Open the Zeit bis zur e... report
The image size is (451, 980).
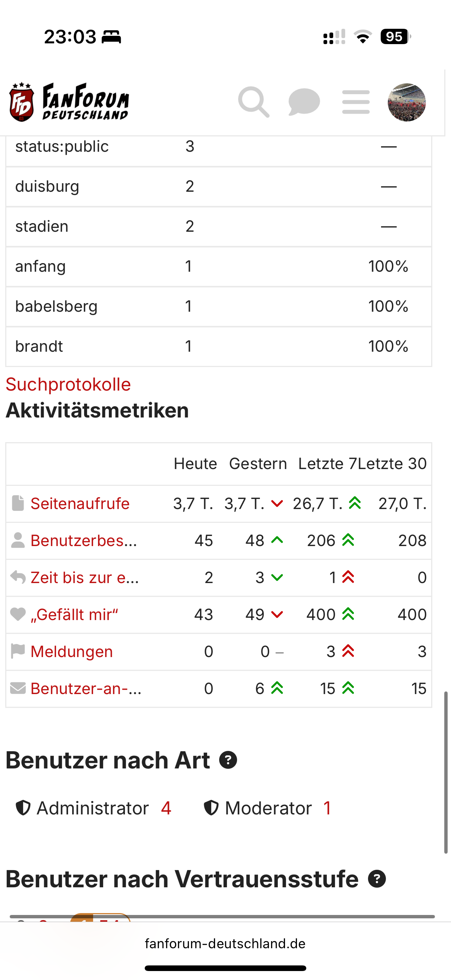click(x=85, y=577)
